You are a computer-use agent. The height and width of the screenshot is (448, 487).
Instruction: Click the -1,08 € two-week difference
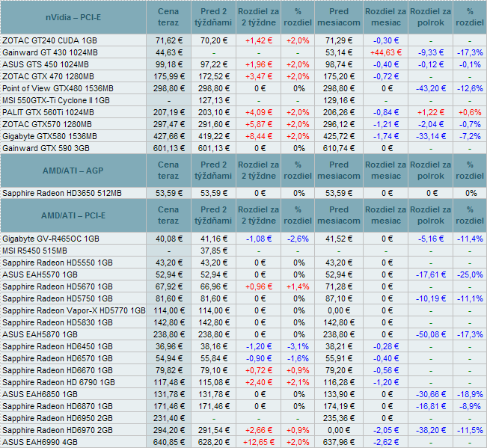tap(259, 239)
